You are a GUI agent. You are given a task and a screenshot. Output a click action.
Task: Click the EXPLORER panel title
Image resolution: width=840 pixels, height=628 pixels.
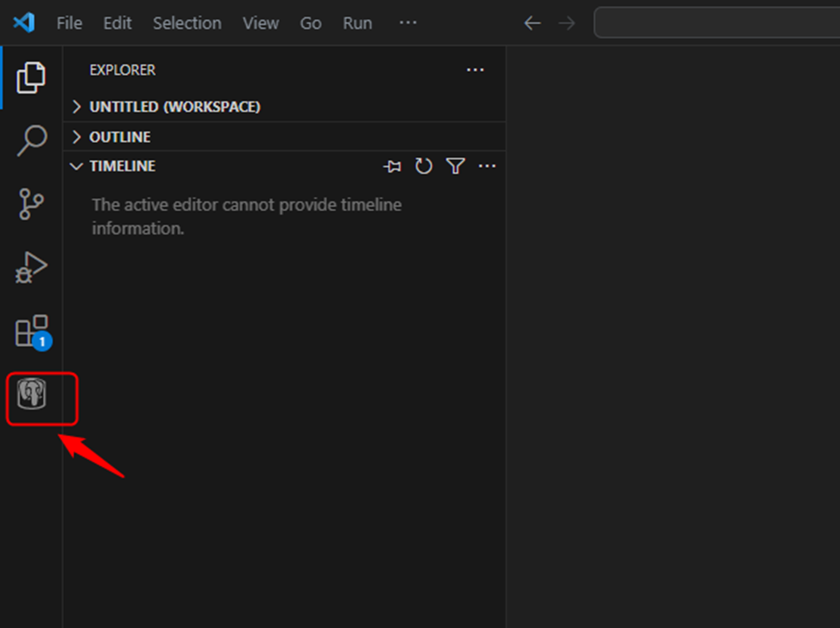pos(122,70)
